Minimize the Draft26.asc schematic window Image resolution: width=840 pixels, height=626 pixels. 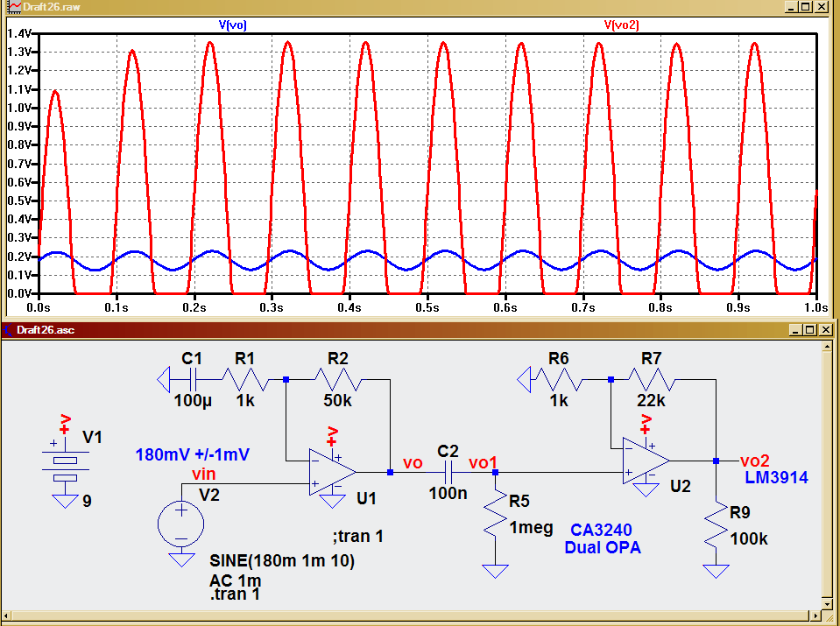[795, 330]
